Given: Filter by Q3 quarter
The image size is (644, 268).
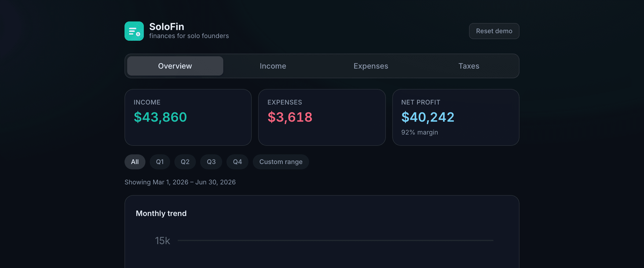Looking at the screenshot, I should 211,162.
